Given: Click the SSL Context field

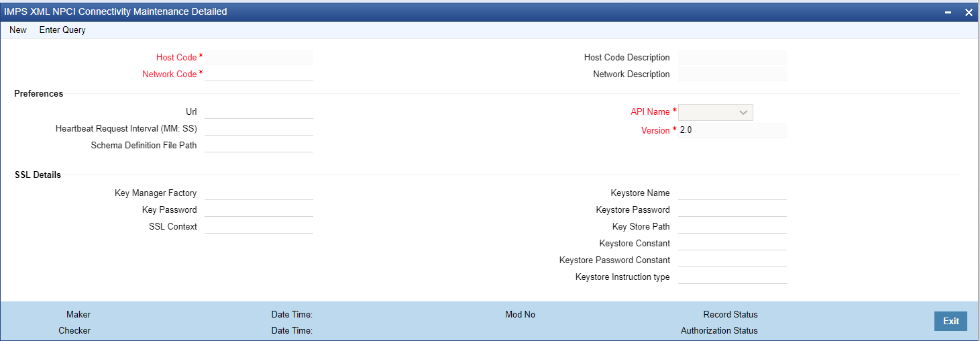Looking at the screenshot, I should [259, 226].
